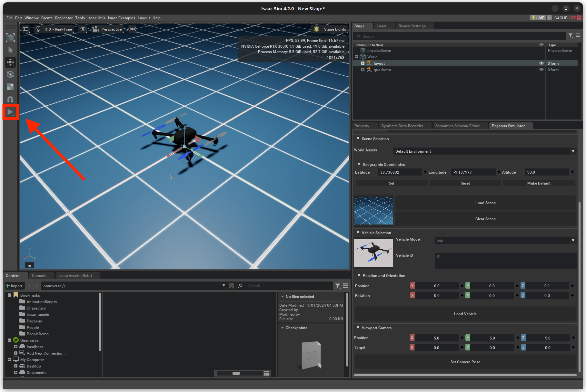Activate the Move gizmo tool
The height and width of the screenshot is (392, 586).
pyautogui.click(x=10, y=62)
